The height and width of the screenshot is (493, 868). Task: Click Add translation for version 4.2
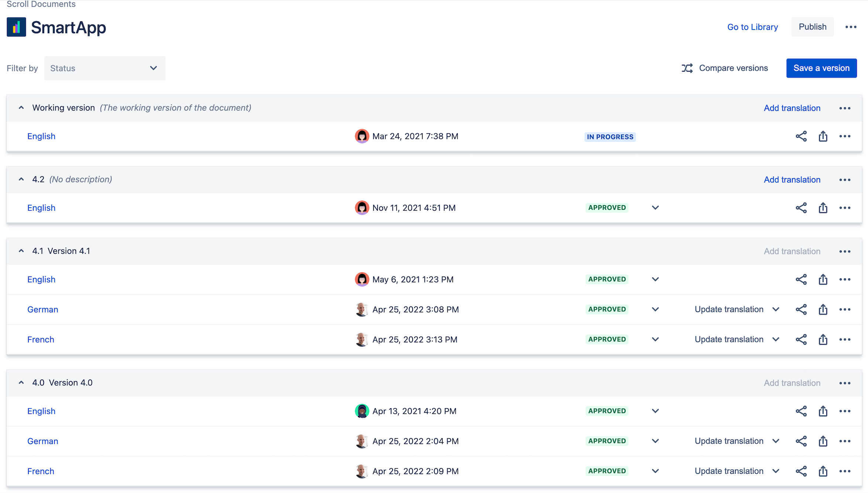pyautogui.click(x=792, y=180)
